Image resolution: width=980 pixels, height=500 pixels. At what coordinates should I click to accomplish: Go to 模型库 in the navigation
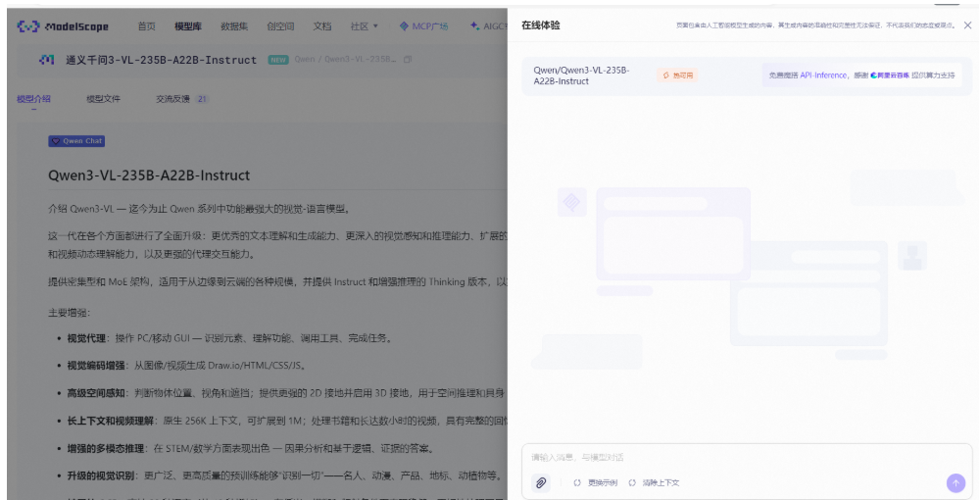(x=187, y=26)
